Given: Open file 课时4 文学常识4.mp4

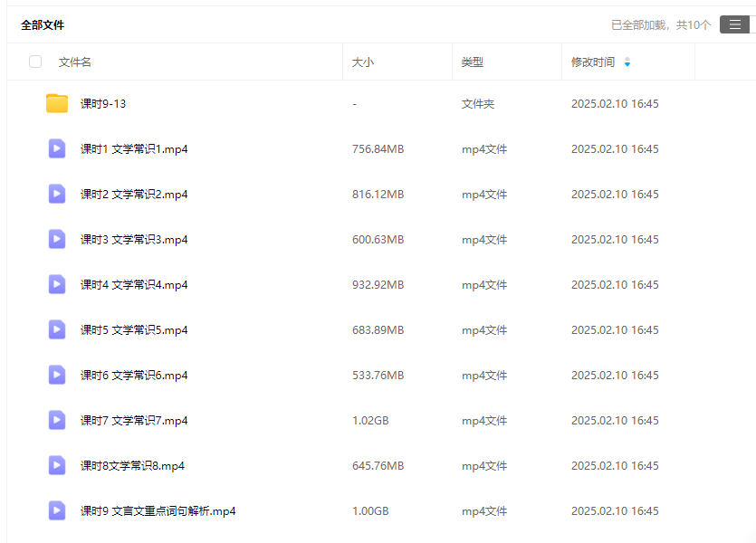Looking at the screenshot, I should (x=134, y=285).
